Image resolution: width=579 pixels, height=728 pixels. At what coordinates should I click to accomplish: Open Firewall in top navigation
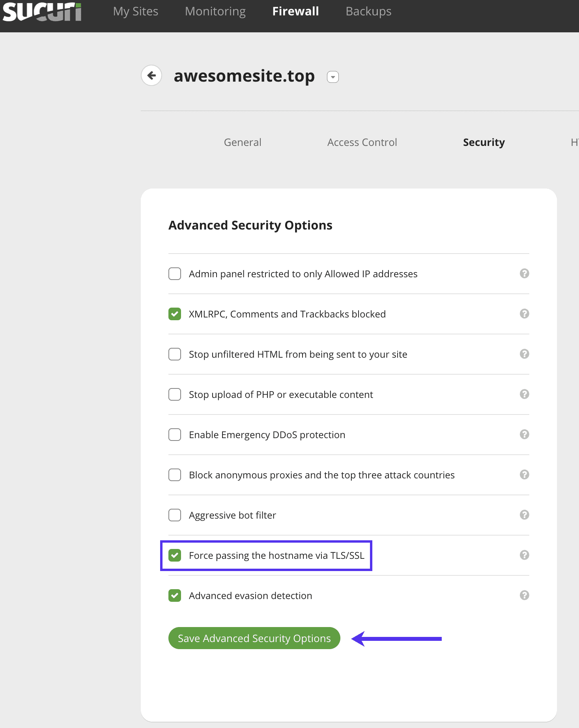pyautogui.click(x=296, y=11)
